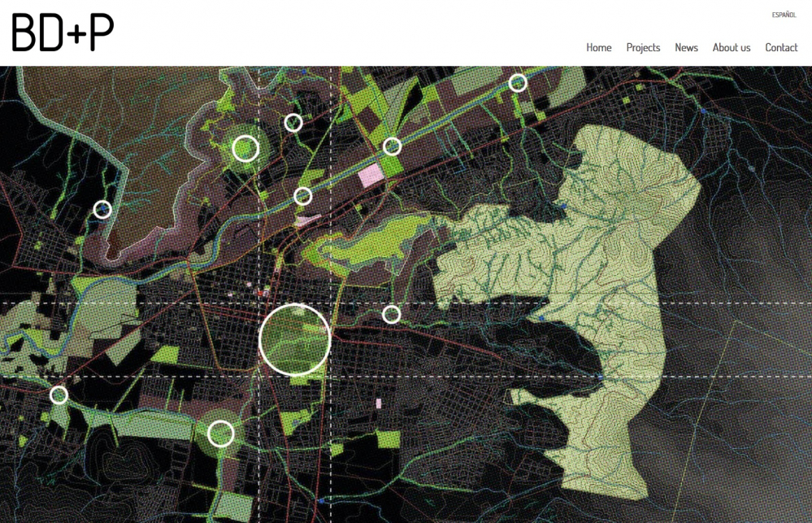Image resolution: width=812 pixels, height=523 pixels.
Task: Open the Contact page
Action: 781,47
